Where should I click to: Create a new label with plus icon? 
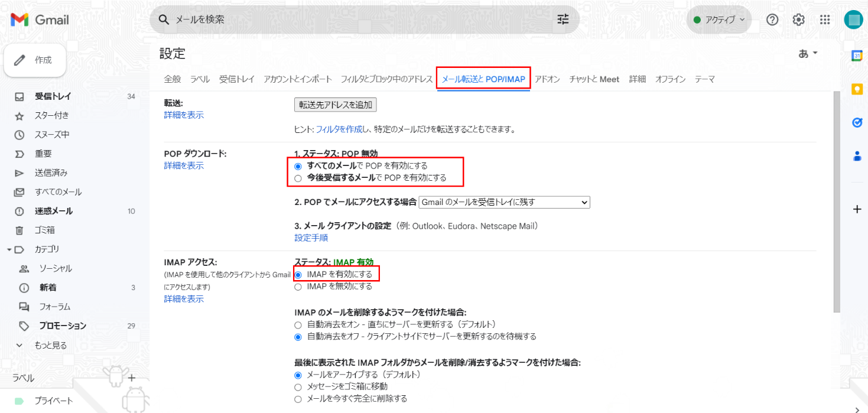pyautogui.click(x=132, y=378)
